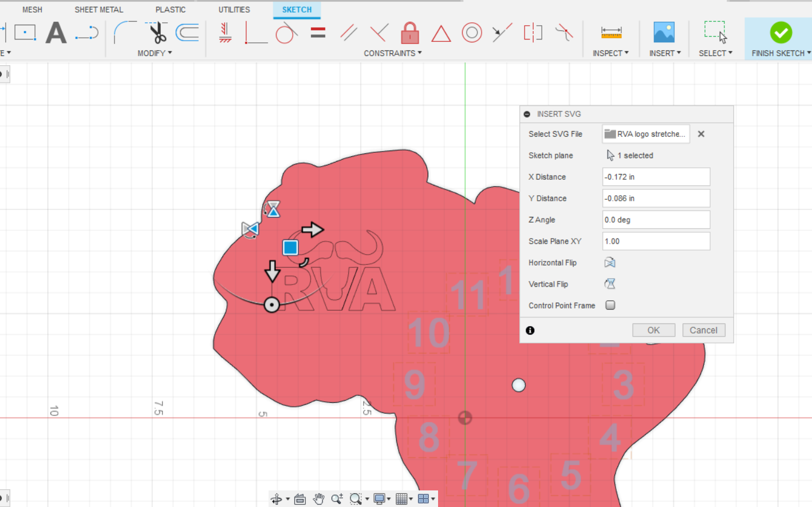
Task: Collapse the Insert SVG dialog panel
Action: click(527, 114)
